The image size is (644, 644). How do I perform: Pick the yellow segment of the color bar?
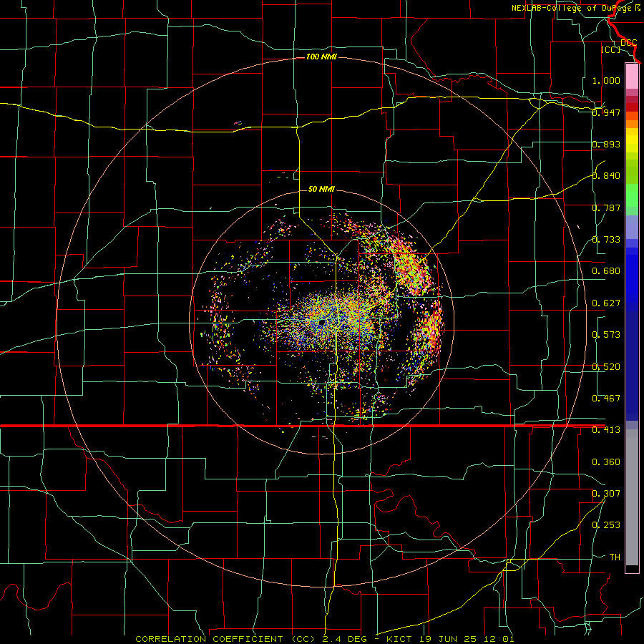click(632, 140)
